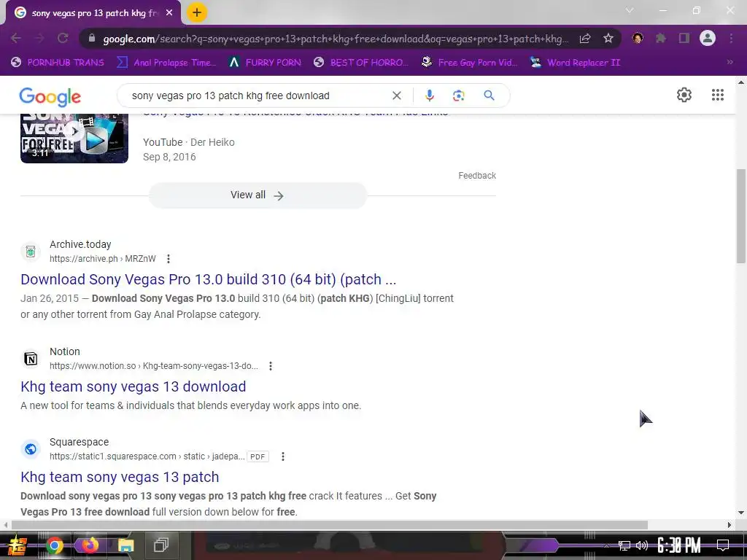The height and width of the screenshot is (560, 747).
Task: Toggle the browser side panel
Action: 684,38
